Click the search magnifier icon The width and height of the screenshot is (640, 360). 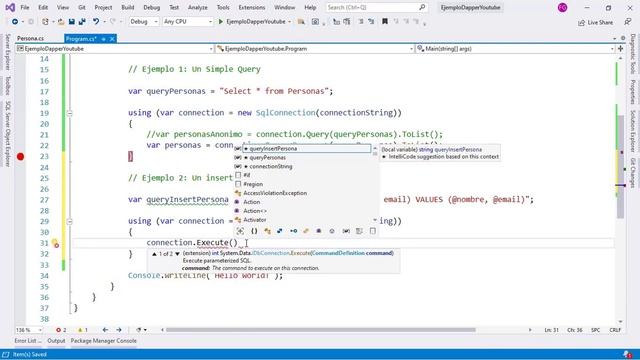point(422,7)
